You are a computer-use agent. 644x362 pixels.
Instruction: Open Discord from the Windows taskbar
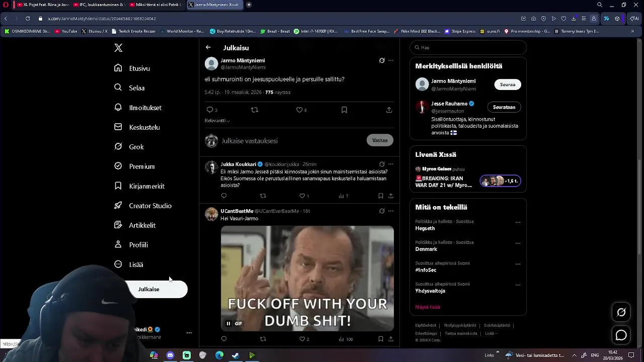pos(170,355)
